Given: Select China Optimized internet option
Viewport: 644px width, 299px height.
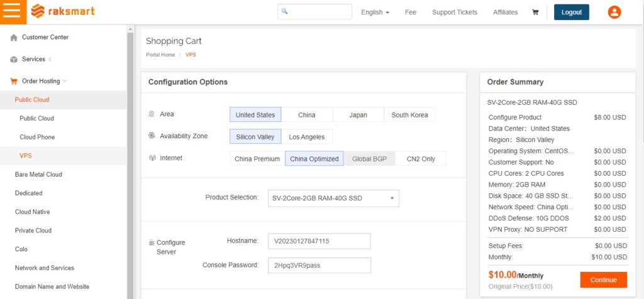Looking at the screenshot, I should pos(314,159).
